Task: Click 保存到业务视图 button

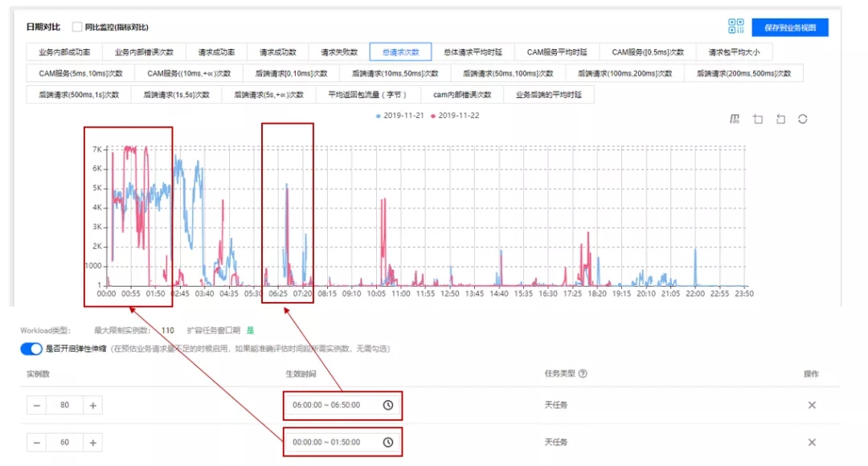Action: [x=790, y=27]
